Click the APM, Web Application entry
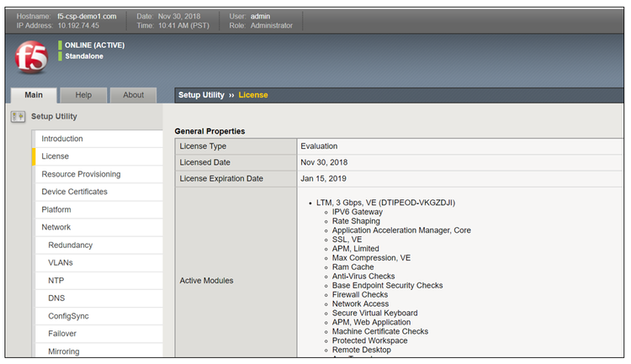This screenshot has width=631, height=364. 371,322
